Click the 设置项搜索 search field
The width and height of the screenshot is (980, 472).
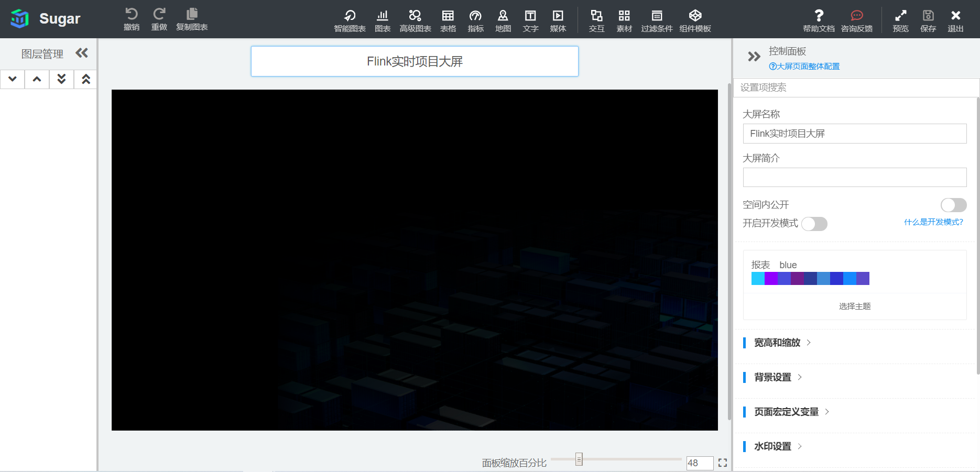tap(856, 87)
